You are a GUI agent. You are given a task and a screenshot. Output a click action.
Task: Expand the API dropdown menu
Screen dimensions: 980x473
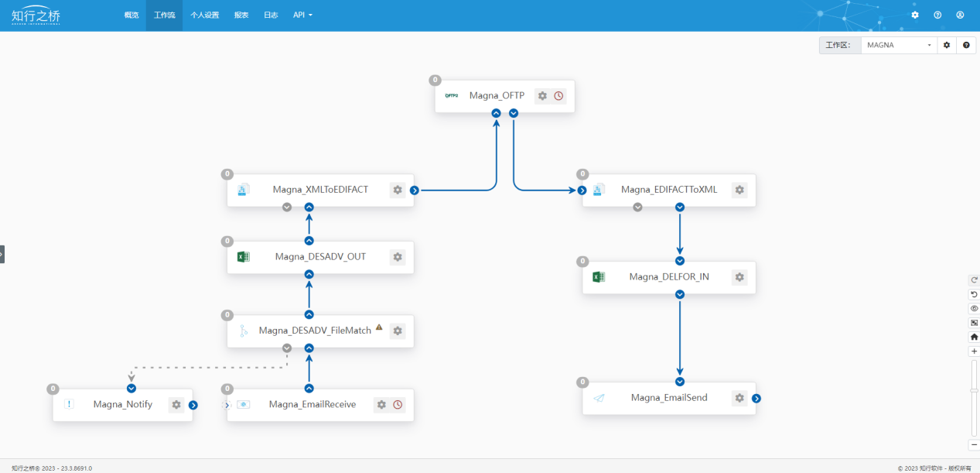(302, 15)
